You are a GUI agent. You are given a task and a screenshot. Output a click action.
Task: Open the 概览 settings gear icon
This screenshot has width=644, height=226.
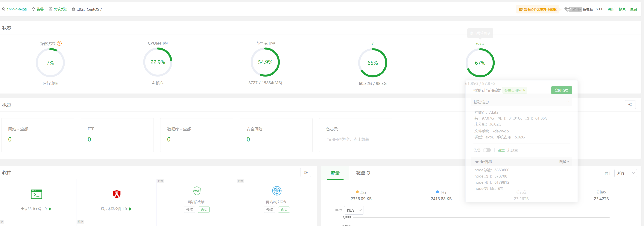point(630,105)
